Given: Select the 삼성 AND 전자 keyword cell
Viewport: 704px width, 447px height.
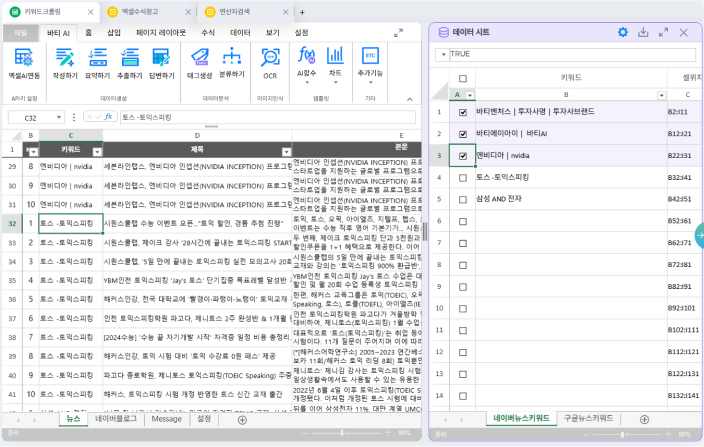Looking at the screenshot, I should point(572,199).
